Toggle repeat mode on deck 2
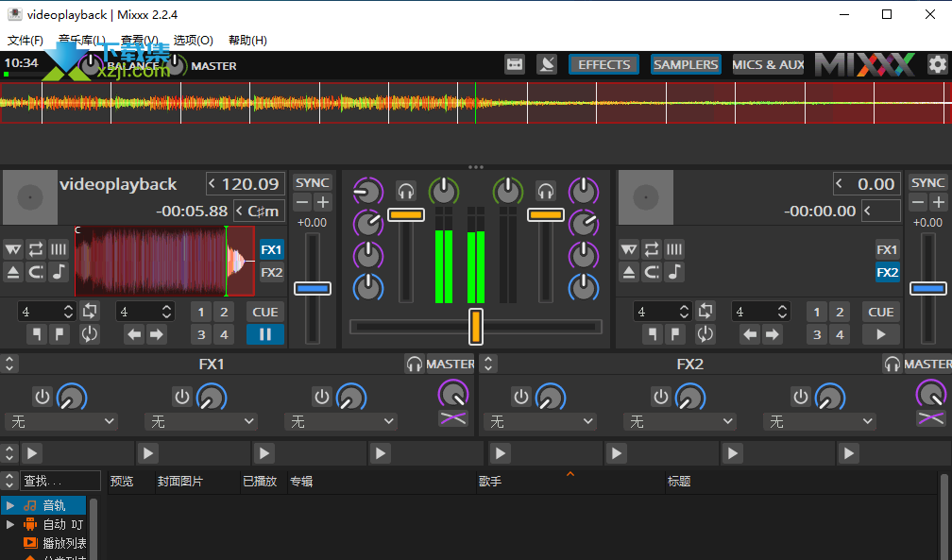This screenshot has width=952, height=560. tap(652, 249)
